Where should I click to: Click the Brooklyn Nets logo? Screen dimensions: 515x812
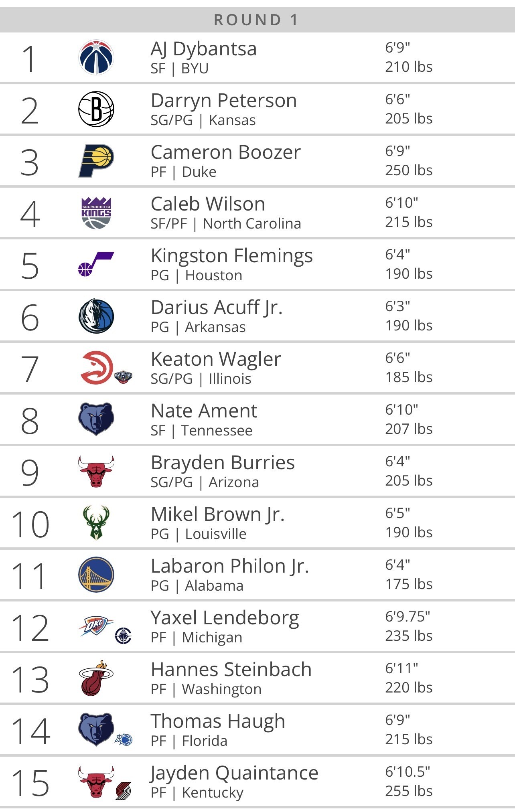point(96,109)
